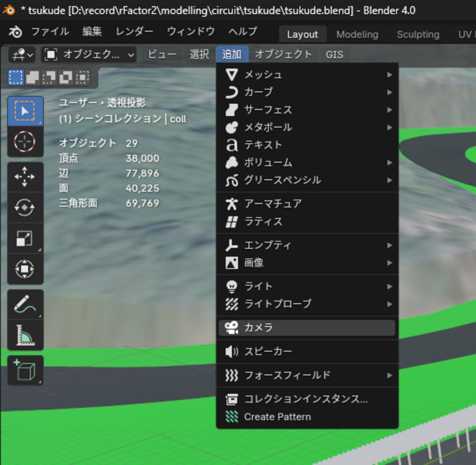This screenshot has height=465, width=476.
Task: Click the ライトプローブ light probe icon
Action: pos(232,304)
